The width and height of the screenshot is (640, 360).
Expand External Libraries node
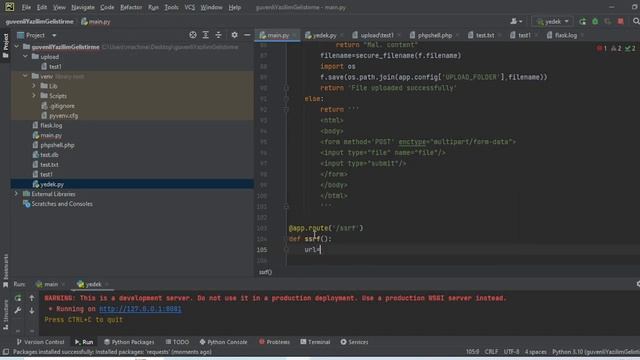[x=16, y=194]
